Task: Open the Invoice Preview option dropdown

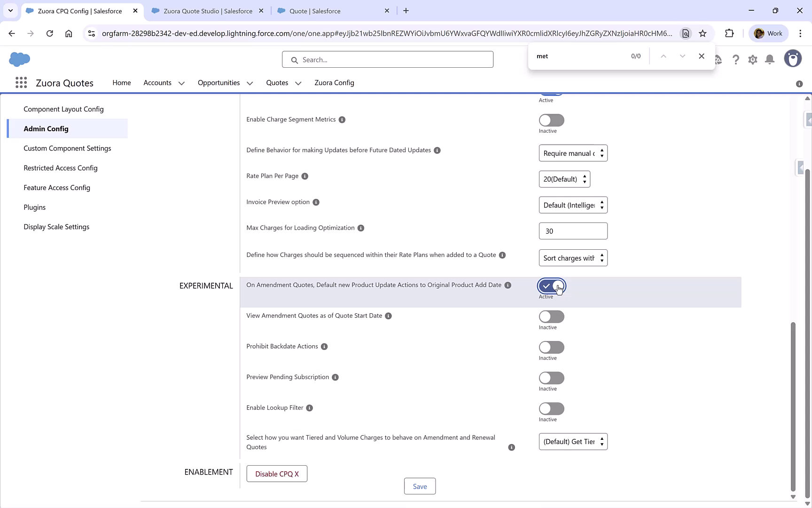Action: 573,205
